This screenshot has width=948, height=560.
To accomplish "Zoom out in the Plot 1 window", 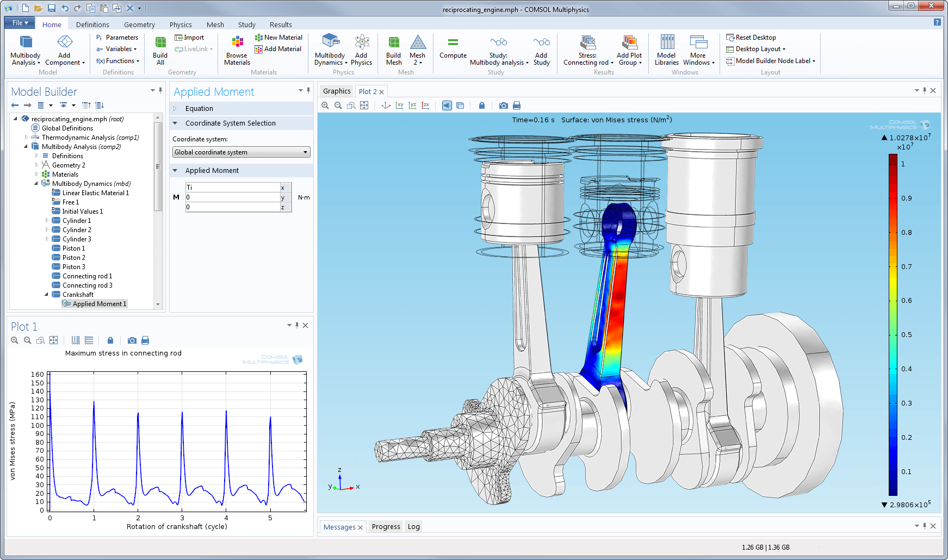I will [x=27, y=340].
